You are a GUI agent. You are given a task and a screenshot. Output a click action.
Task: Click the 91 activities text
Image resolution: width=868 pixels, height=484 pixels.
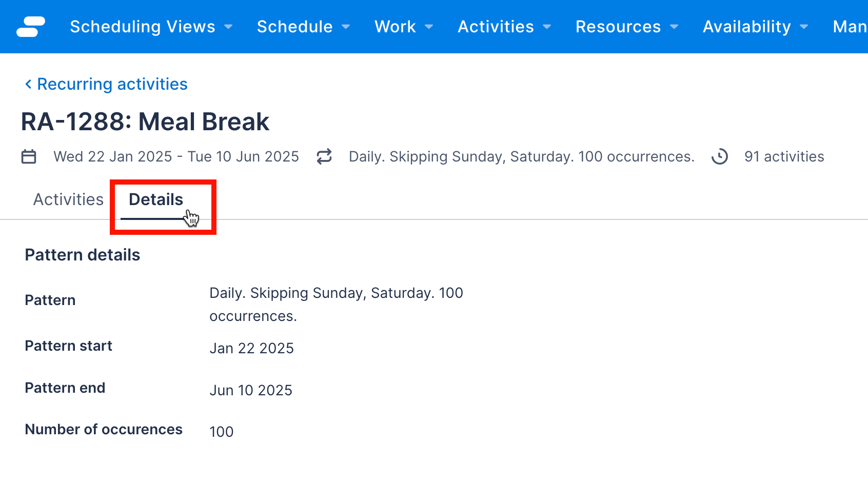(784, 156)
